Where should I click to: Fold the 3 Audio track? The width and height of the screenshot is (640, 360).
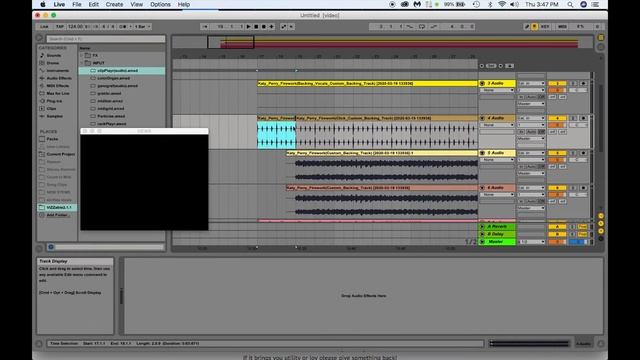point(482,83)
